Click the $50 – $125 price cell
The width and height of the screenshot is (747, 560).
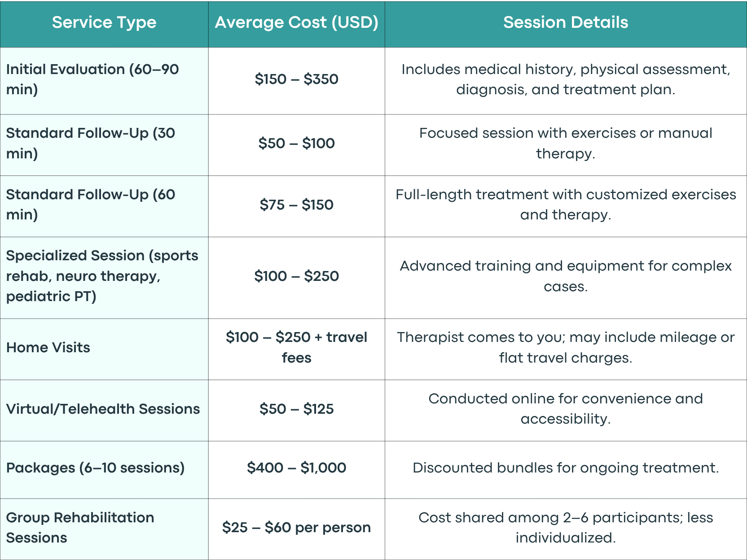296,409
